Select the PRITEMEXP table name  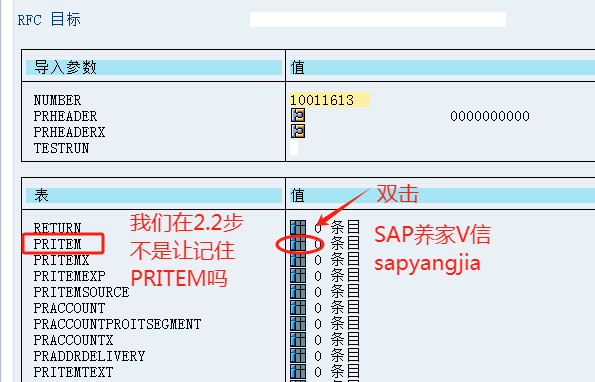69,276
